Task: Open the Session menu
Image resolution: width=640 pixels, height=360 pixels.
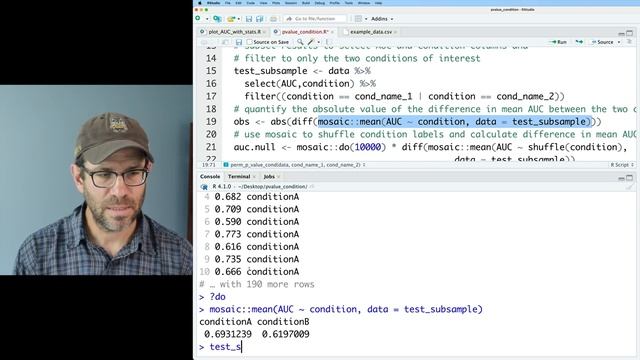Action: [291, 3]
